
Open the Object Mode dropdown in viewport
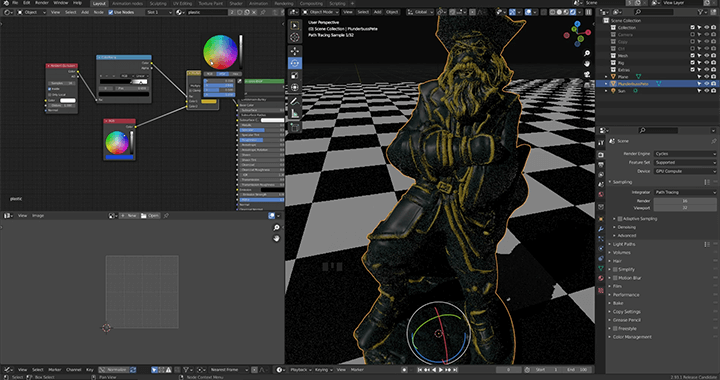pyautogui.click(x=321, y=12)
